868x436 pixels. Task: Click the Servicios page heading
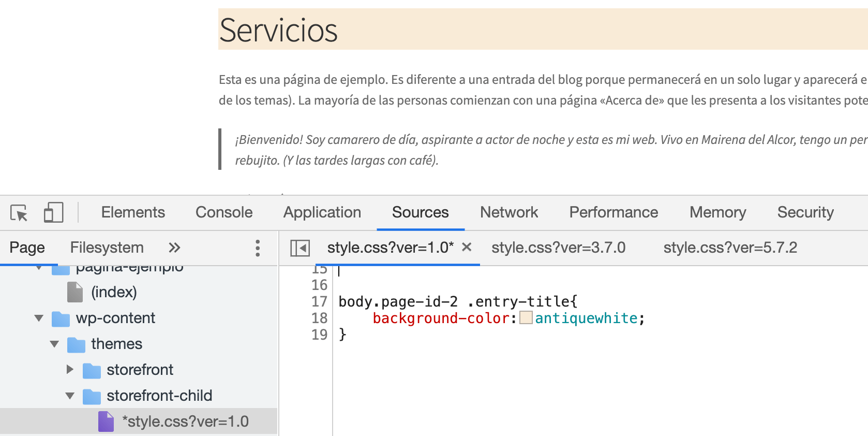pyautogui.click(x=278, y=30)
